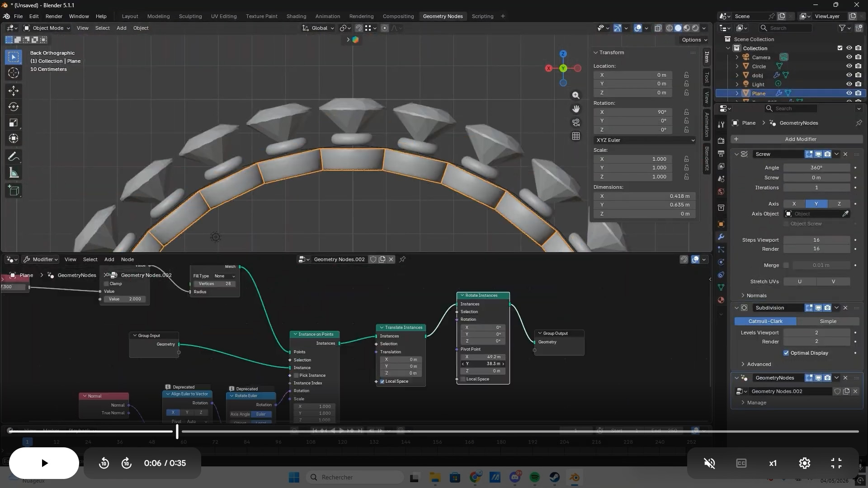
Task: Toggle Local Space in Translate Instances node
Action: point(382,381)
